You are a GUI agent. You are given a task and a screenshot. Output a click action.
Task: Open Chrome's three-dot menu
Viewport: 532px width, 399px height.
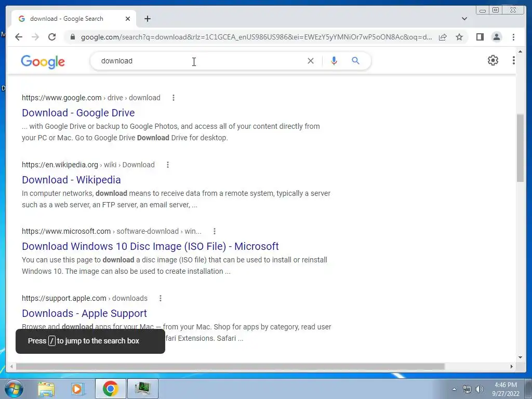[x=513, y=37]
